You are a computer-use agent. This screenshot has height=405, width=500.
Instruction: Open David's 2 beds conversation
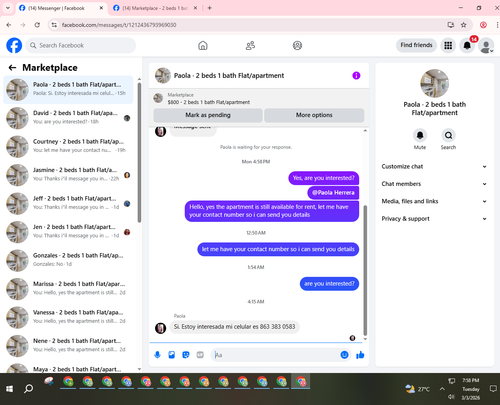(68, 118)
